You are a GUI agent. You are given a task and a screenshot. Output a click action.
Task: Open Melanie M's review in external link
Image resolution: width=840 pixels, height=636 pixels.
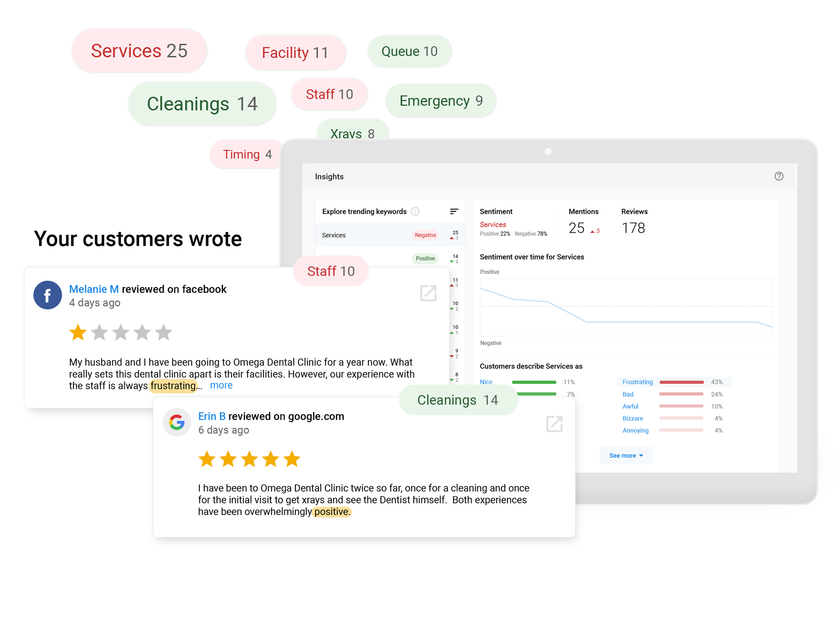428,293
